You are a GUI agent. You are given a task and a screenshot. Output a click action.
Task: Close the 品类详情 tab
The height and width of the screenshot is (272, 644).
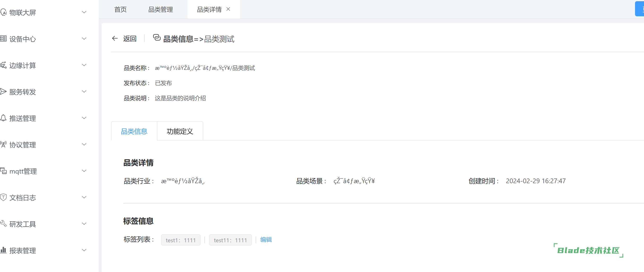[x=228, y=9]
